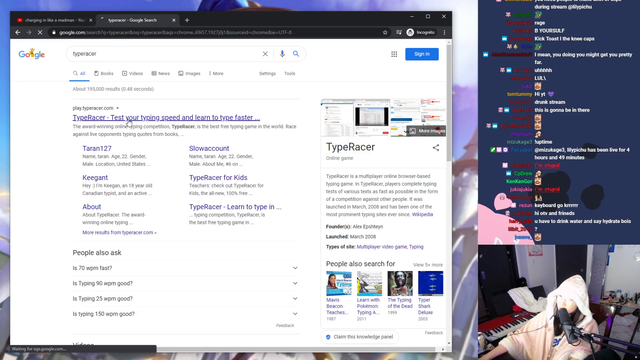Click the browser back arrow

click(18, 32)
